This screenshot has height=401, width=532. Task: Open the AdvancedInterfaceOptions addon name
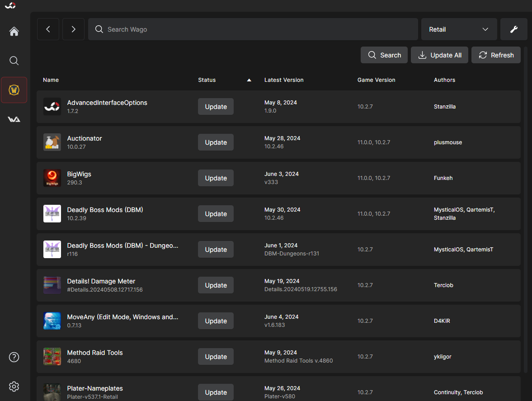coord(107,103)
